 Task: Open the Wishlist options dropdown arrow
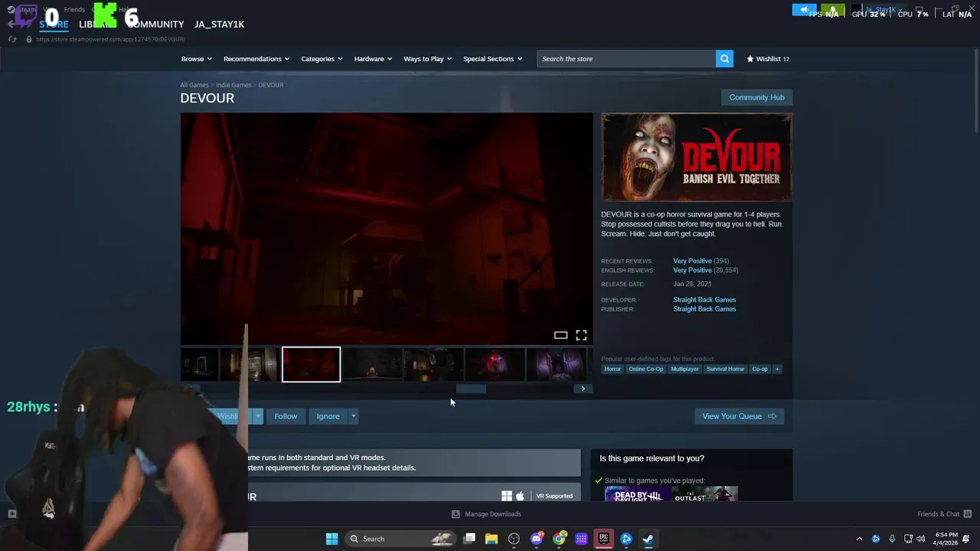[x=258, y=416]
